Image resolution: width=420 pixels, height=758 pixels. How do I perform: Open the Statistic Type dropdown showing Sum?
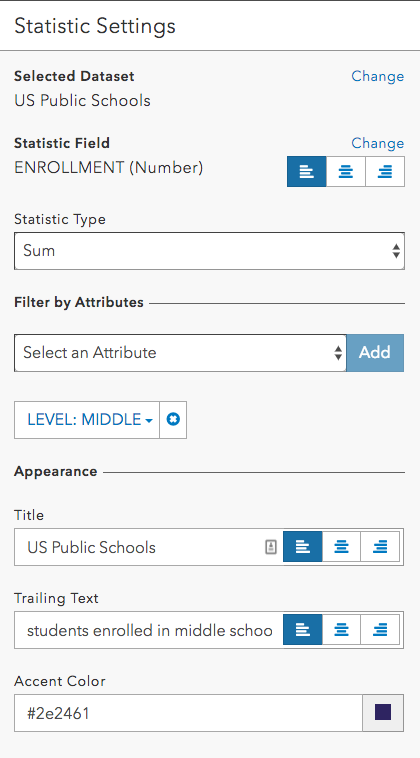click(209, 251)
